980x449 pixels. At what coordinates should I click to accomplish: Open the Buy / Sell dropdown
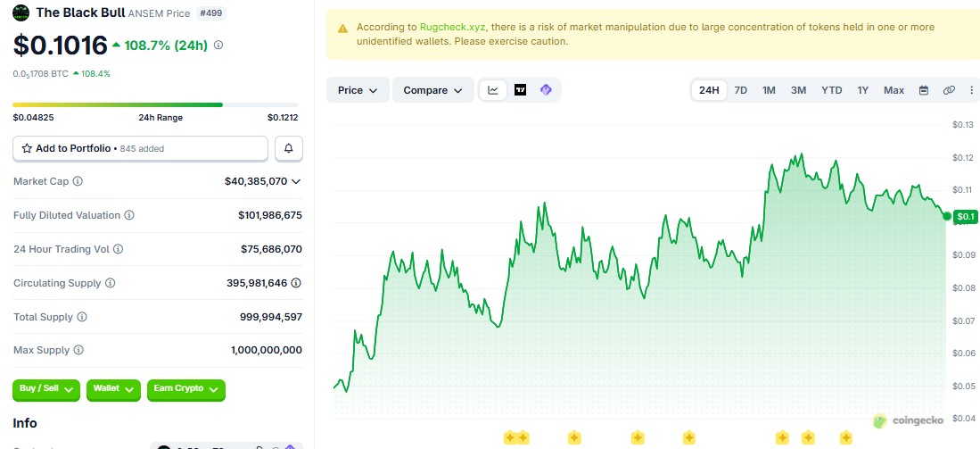46,389
